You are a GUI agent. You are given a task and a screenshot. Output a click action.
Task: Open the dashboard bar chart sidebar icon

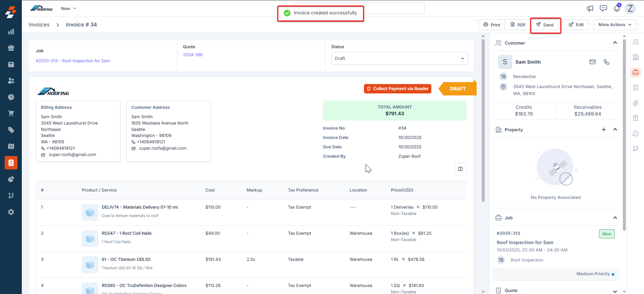11,31
